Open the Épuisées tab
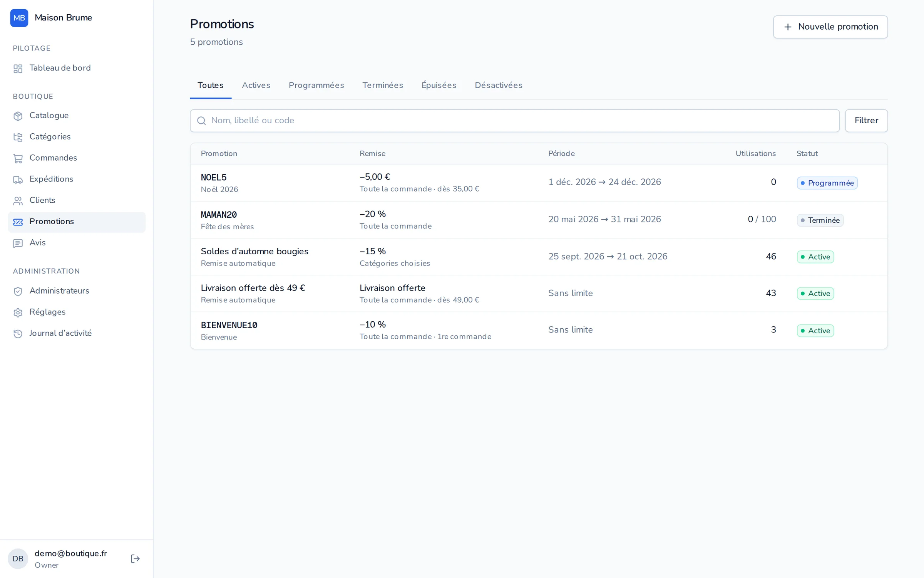This screenshot has height=578, width=924. pyautogui.click(x=439, y=85)
